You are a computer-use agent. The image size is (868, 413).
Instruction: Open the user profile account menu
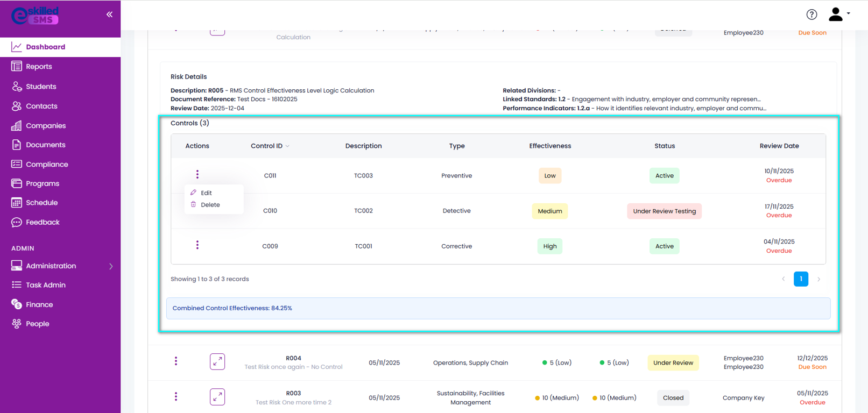point(838,15)
